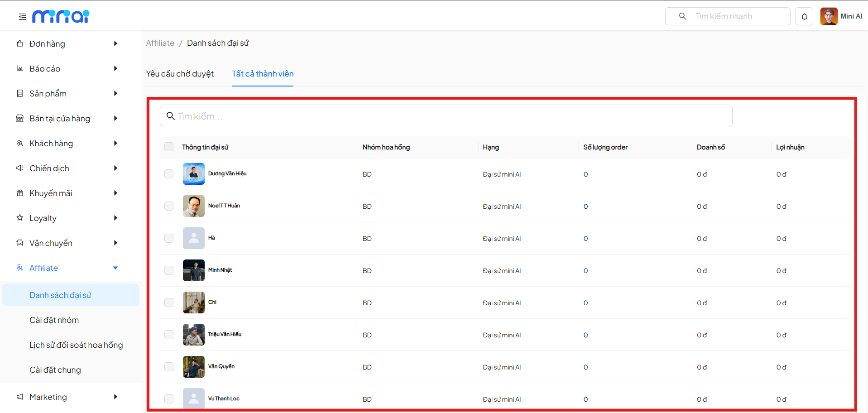Click the Đơn hàng cart icon
868x413 pixels.
point(20,44)
